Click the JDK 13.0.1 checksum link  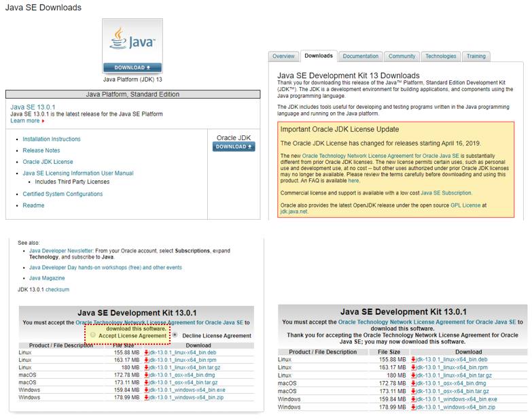click(x=57, y=290)
